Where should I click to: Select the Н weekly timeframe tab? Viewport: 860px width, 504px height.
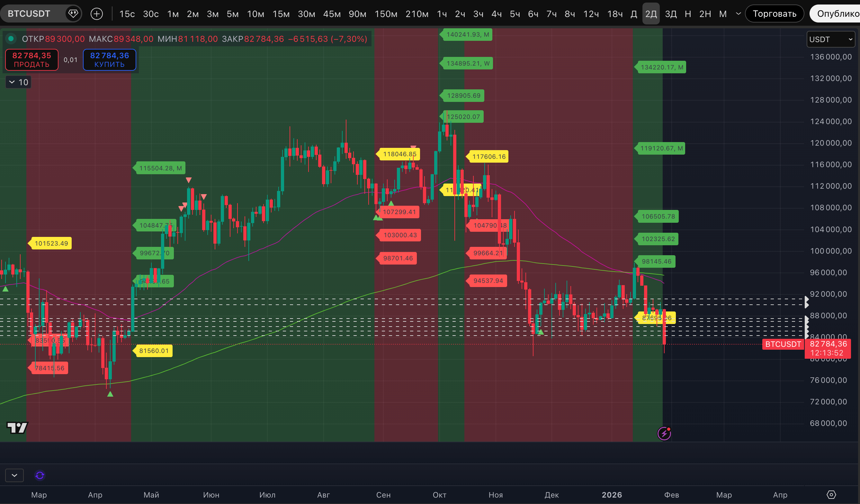coord(688,14)
